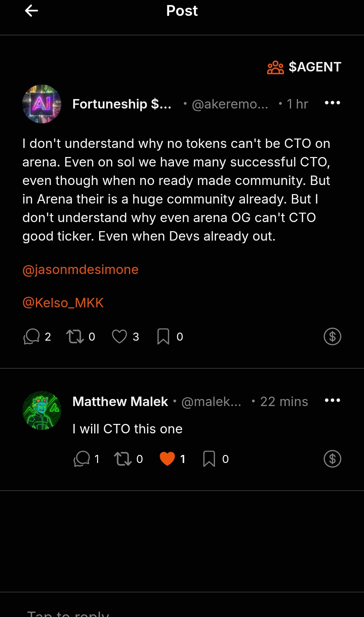Image resolution: width=364 pixels, height=617 pixels.
Task: Like Fortuneship's main post
Action: tap(119, 336)
